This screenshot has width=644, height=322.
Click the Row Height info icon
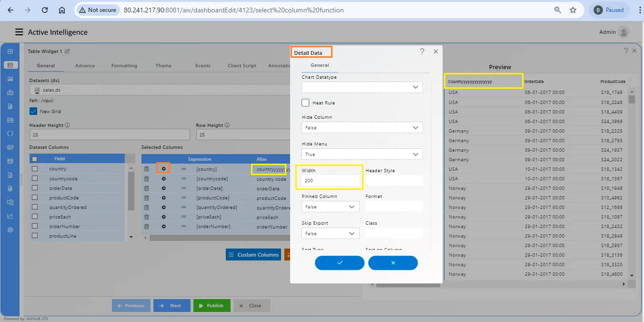click(x=227, y=125)
